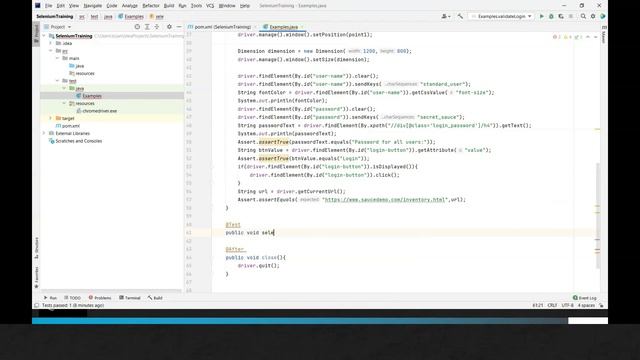Open the Structure tool window
This screenshot has width=640, height=360.
click(36, 247)
